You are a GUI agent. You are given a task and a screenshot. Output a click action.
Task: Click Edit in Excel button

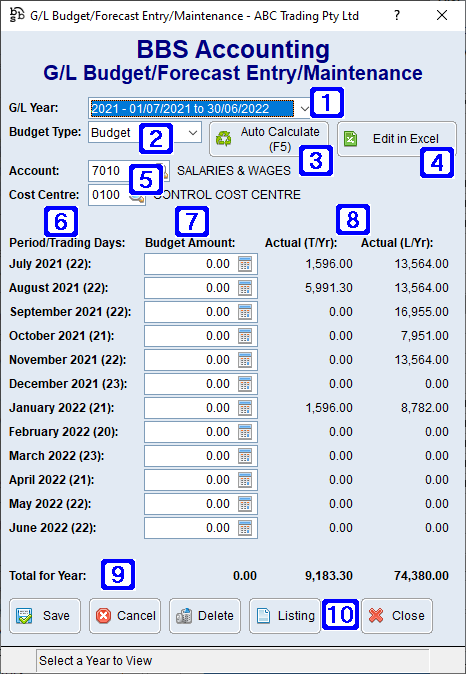[397, 139]
